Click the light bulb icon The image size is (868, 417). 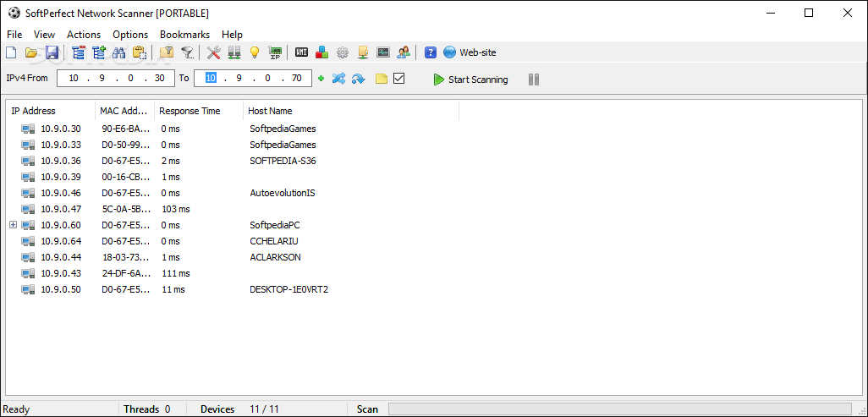[x=254, y=52]
